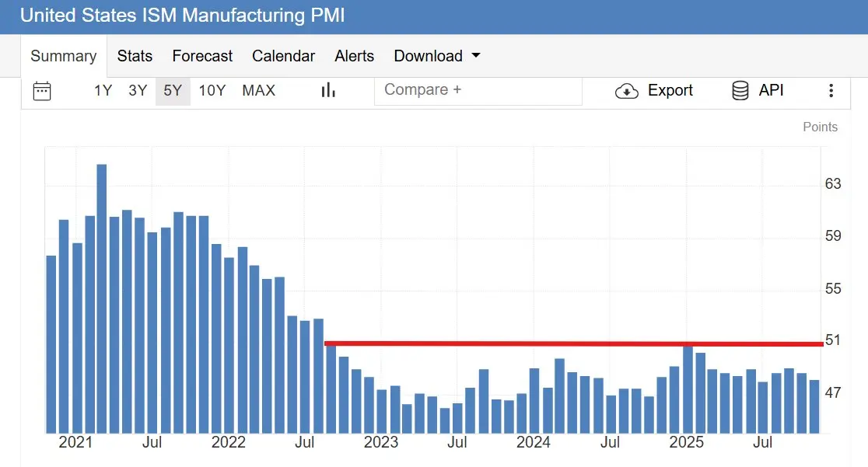Open the chart type bar icon
The height and width of the screenshot is (467, 868).
click(328, 90)
